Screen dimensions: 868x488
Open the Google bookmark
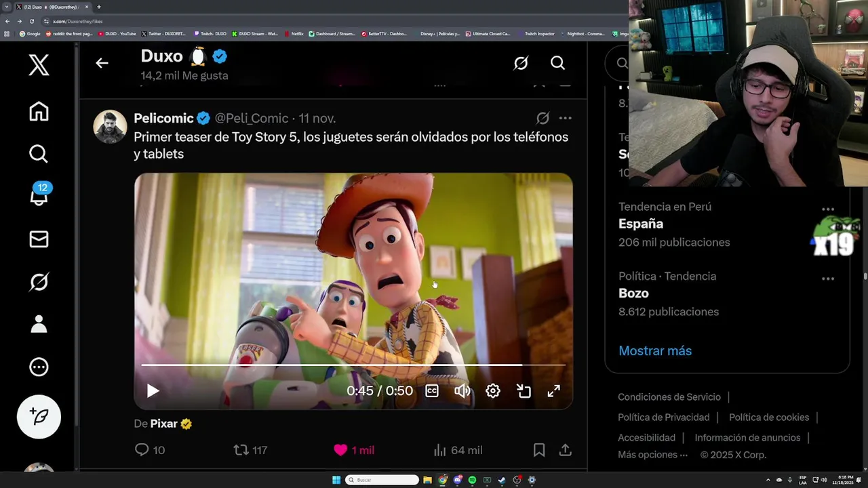pyautogui.click(x=30, y=33)
